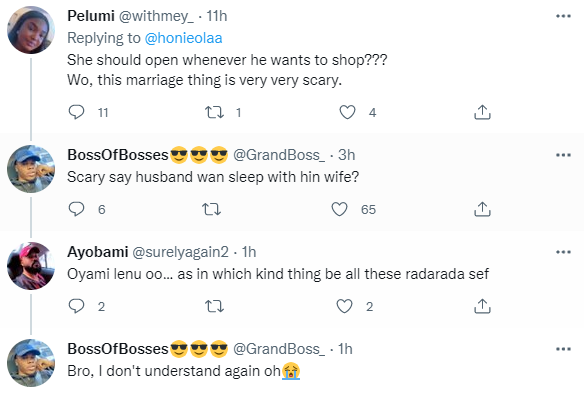Open Pelumi's profile name link

pos(91,16)
